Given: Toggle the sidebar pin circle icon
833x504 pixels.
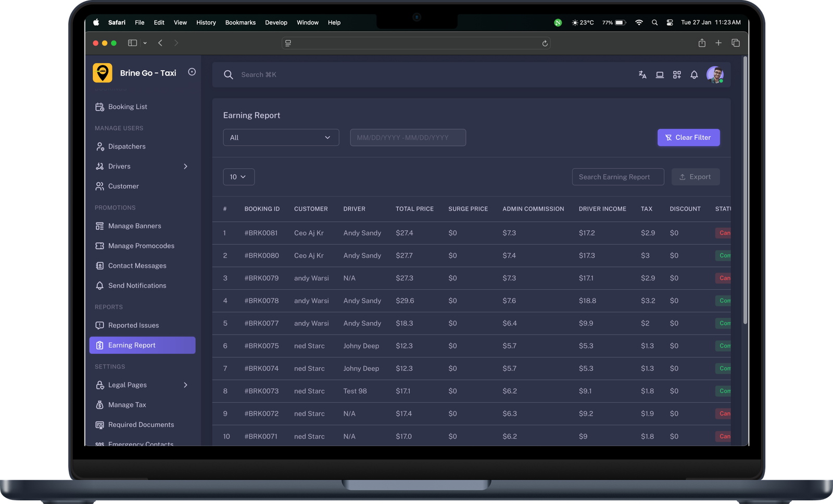Looking at the screenshot, I should pyautogui.click(x=192, y=72).
